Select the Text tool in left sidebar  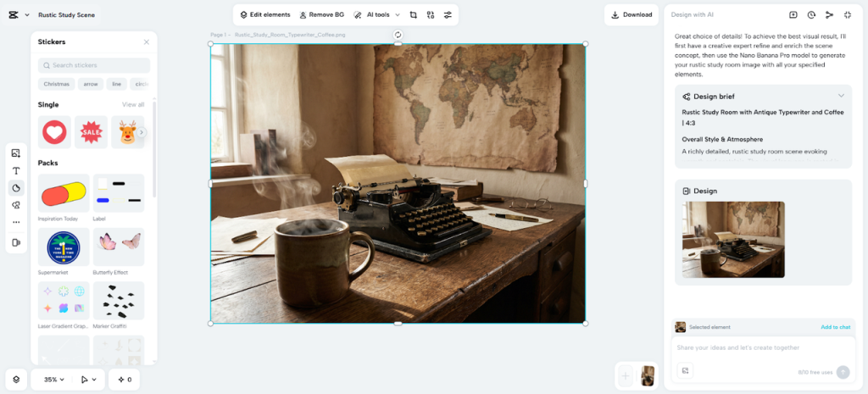[16, 170]
